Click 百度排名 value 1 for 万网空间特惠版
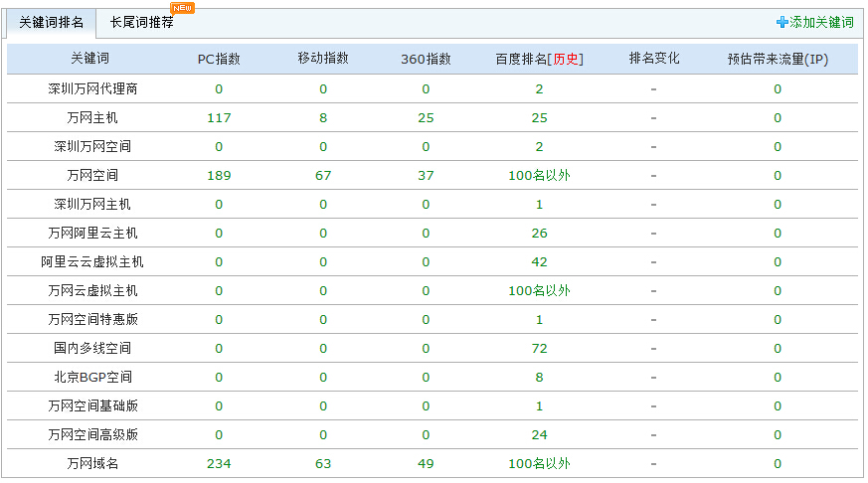The width and height of the screenshot is (868, 483). tap(539, 319)
